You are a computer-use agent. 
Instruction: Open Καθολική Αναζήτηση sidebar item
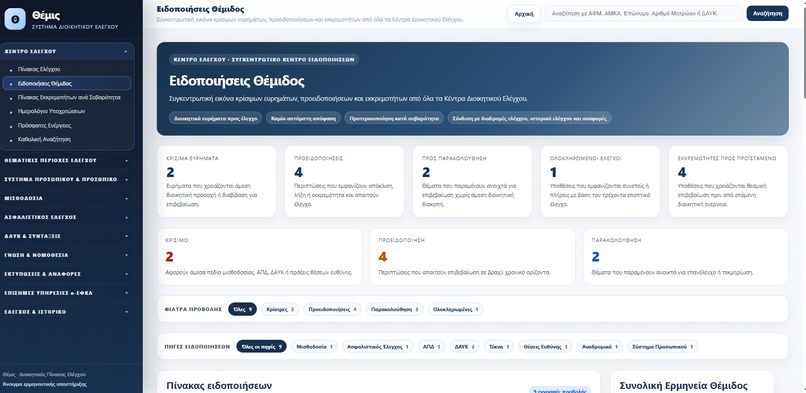67,139
